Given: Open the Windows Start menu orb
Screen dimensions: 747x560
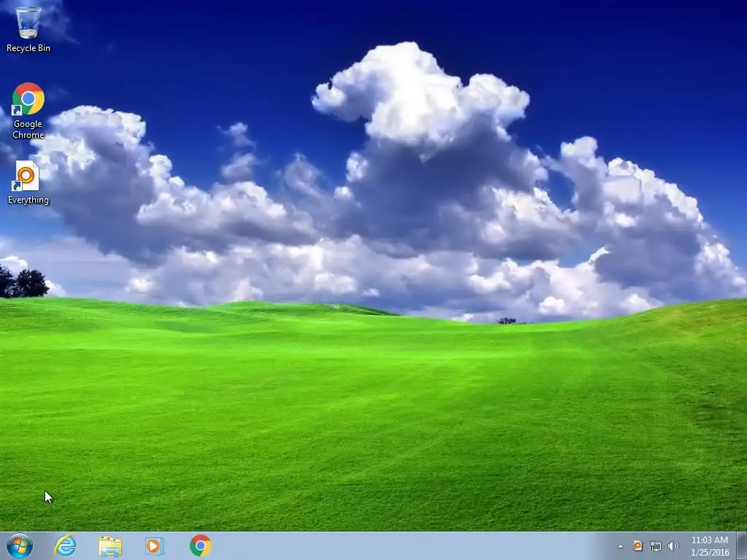Looking at the screenshot, I should point(20,545).
